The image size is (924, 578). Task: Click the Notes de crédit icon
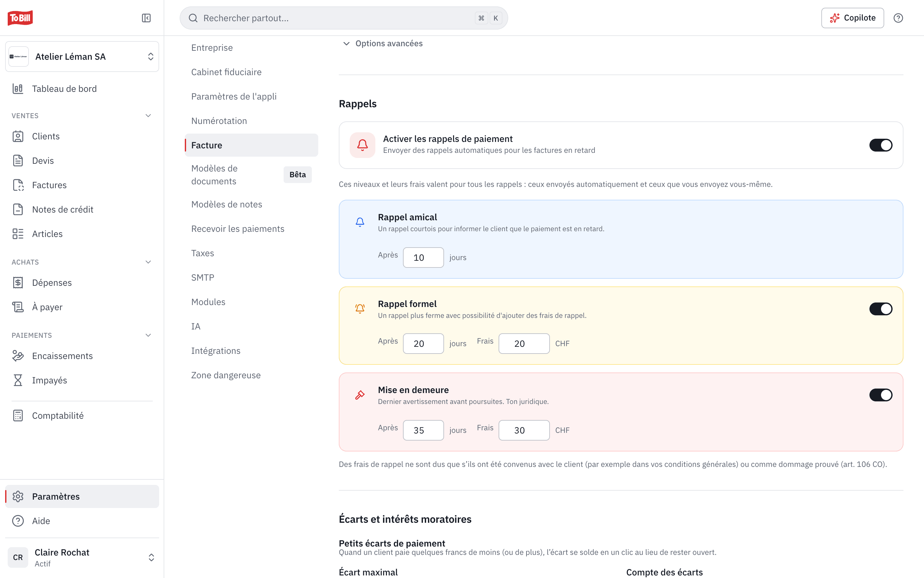pos(18,209)
